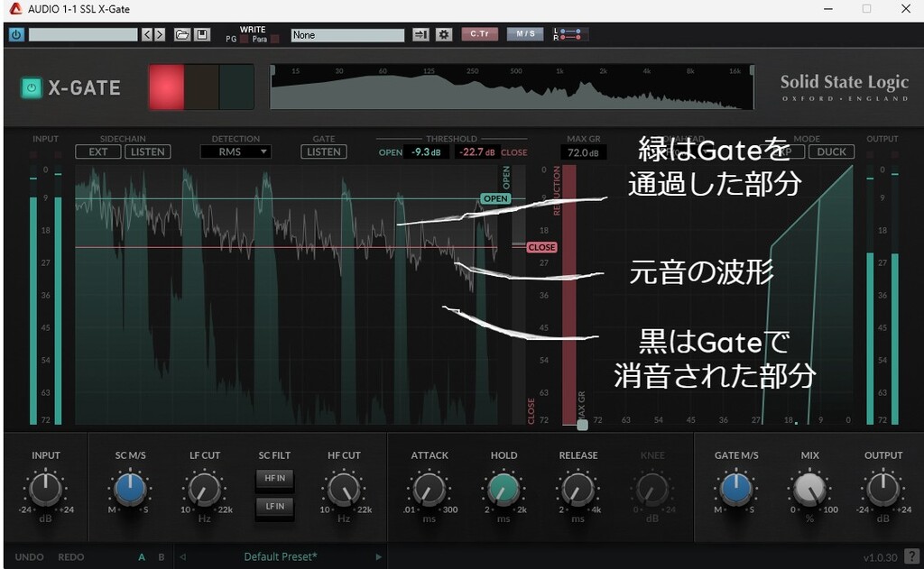This screenshot has height=569, width=924.
Task: Open plugin settings gear icon
Action: [443, 35]
